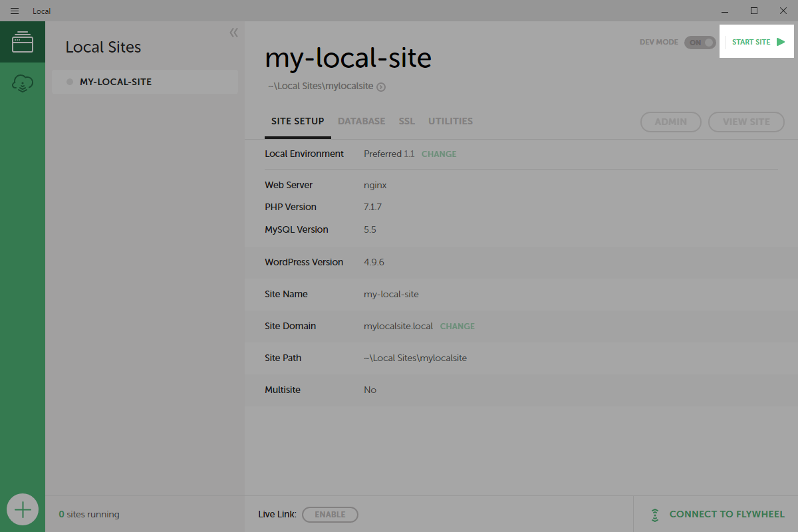This screenshot has height=532, width=798.
Task: Click the Local Sites heading
Action: point(103,47)
